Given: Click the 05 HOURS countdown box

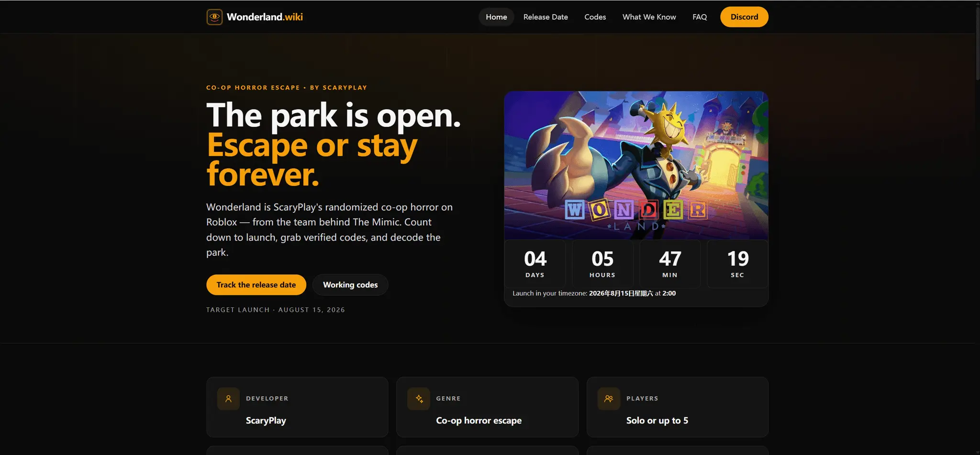Looking at the screenshot, I should click(602, 264).
